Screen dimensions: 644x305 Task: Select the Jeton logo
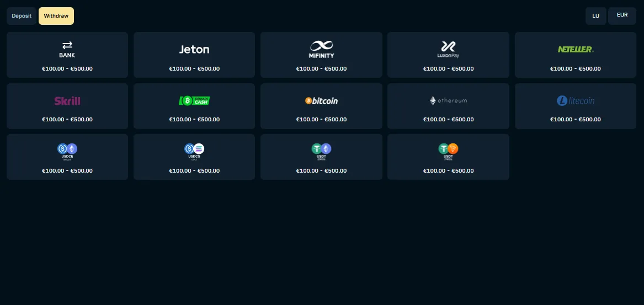click(194, 49)
